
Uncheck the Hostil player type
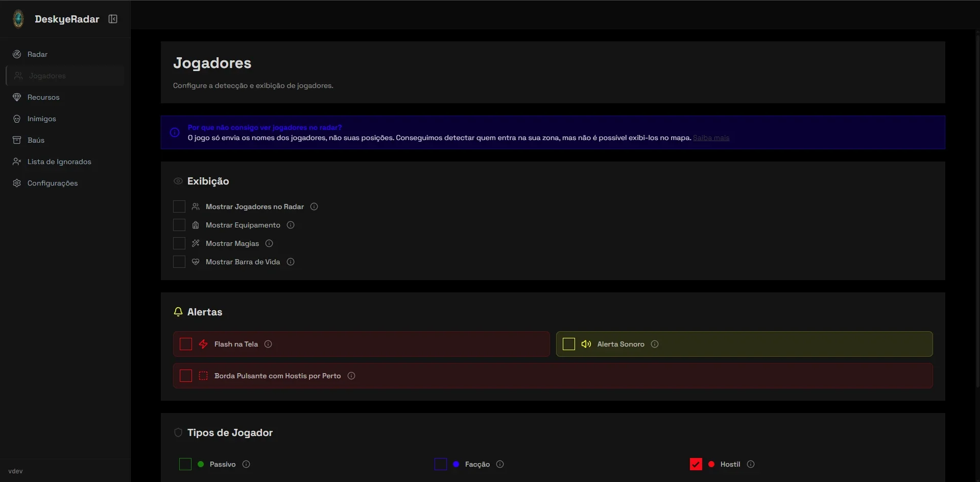point(696,464)
